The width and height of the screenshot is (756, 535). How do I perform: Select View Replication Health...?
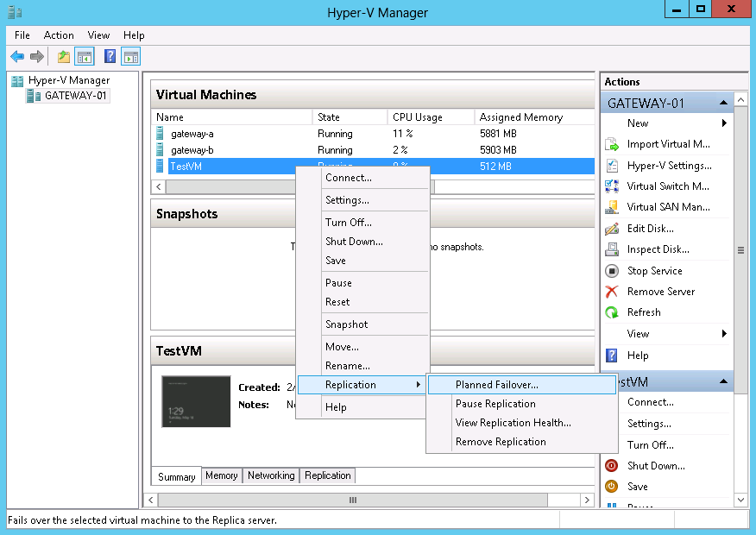(x=521, y=423)
